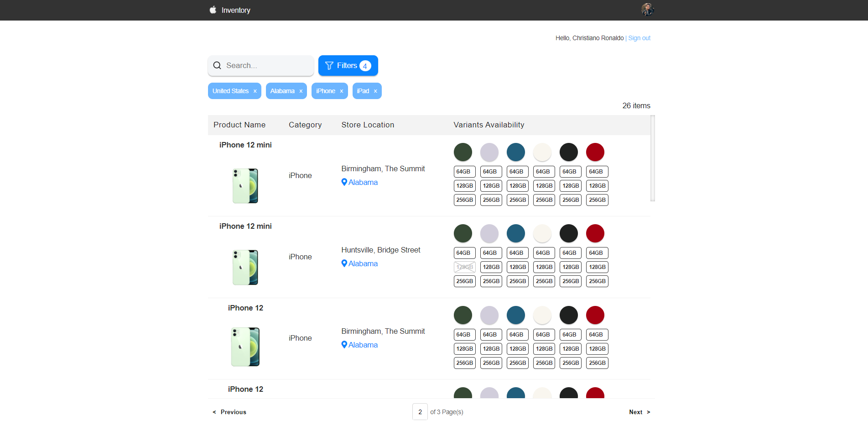Select red color in third row iPhone 12

595,315
